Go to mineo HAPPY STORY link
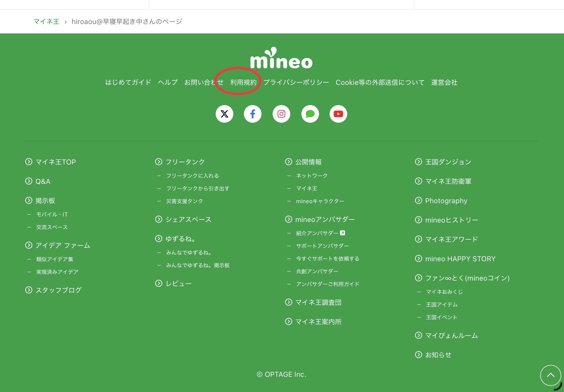Screen dimensions: 564x392 [460, 259]
